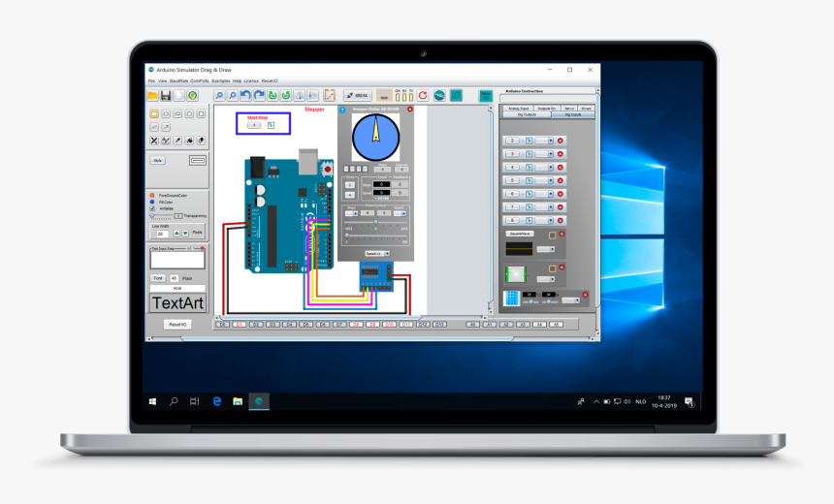
Task: Tick the SquareWave panel checkbox
Action: 553,235
